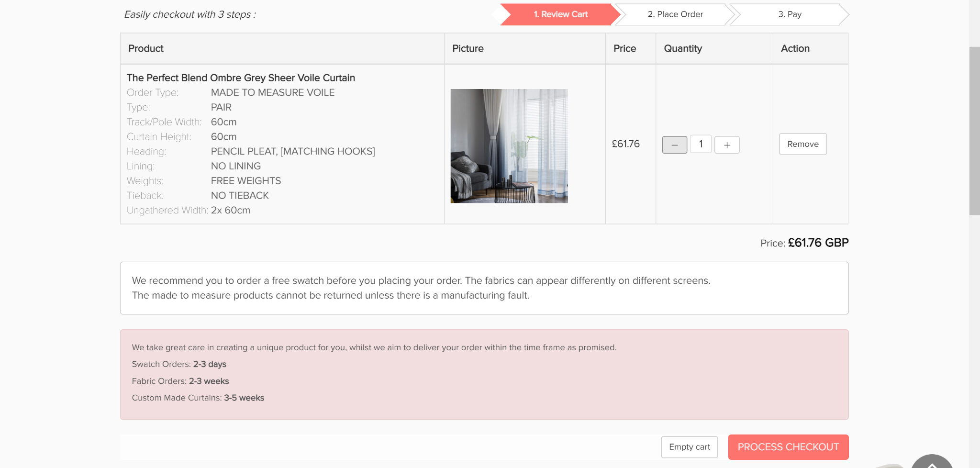Click the Quantity column header
The image size is (980, 468).
point(682,48)
